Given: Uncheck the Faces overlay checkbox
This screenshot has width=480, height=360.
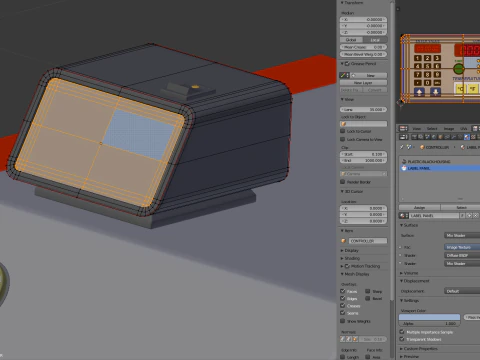Looking at the screenshot, I should pyautogui.click(x=343, y=291).
